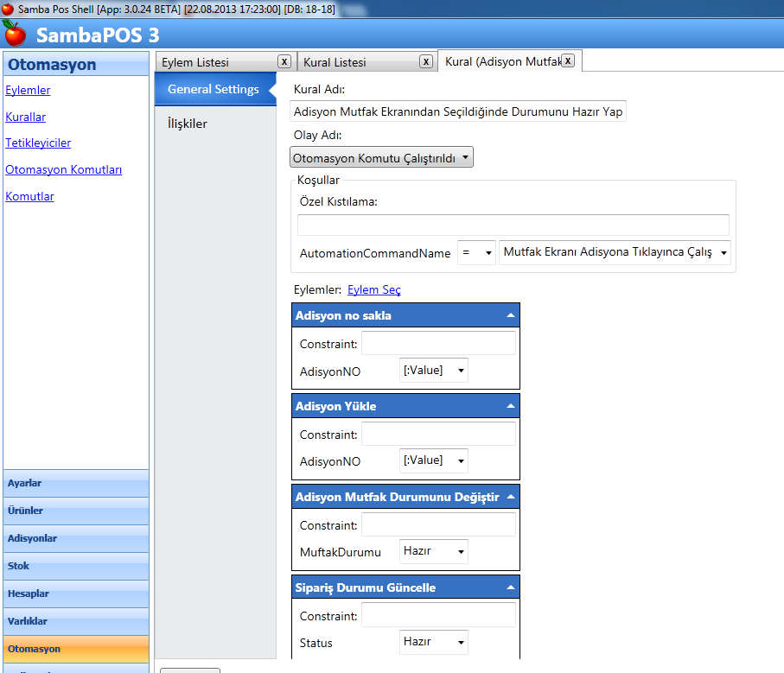784x673 pixels.
Task: Open the Olay Adı dropdown
Action: tap(381, 157)
